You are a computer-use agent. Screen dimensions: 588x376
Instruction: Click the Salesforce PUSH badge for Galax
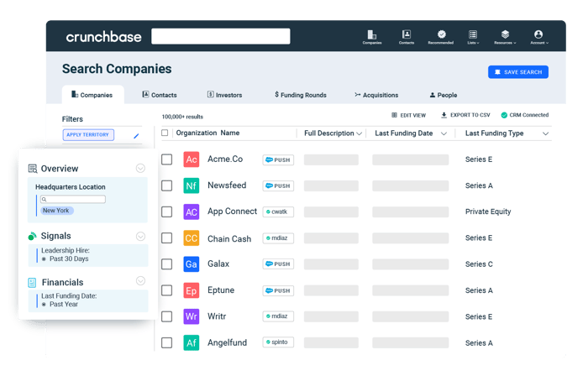tap(278, 264)
